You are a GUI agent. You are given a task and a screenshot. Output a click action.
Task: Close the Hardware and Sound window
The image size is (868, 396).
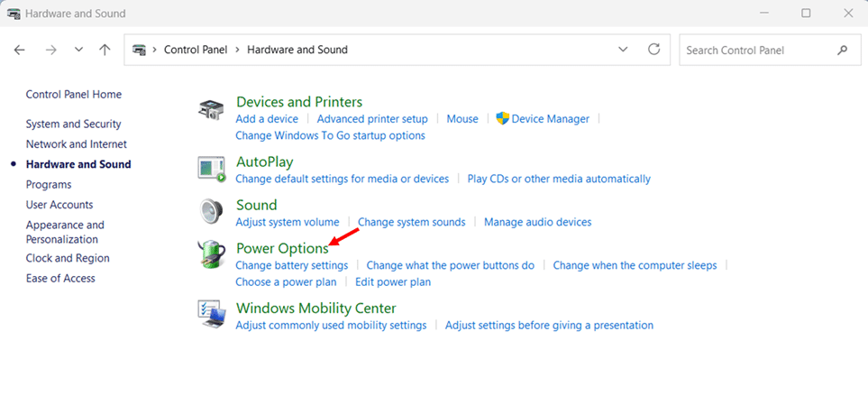tap(847, 14)
